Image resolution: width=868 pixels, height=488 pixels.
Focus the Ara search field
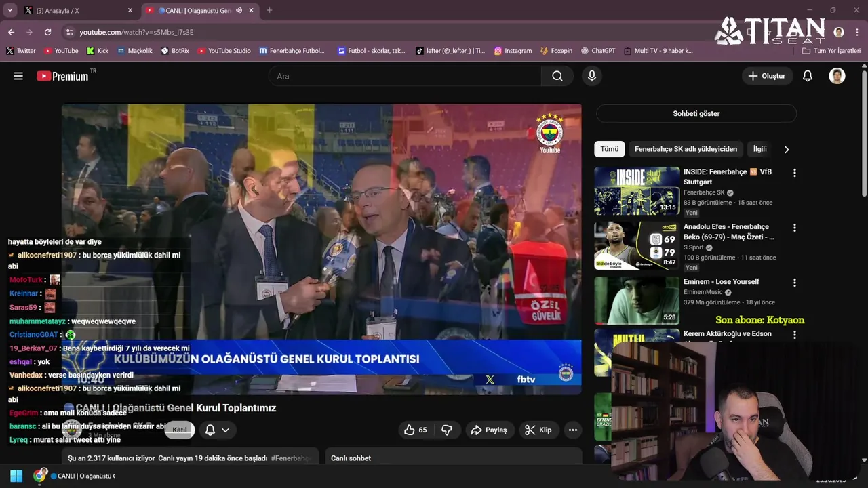pos(405,76)
